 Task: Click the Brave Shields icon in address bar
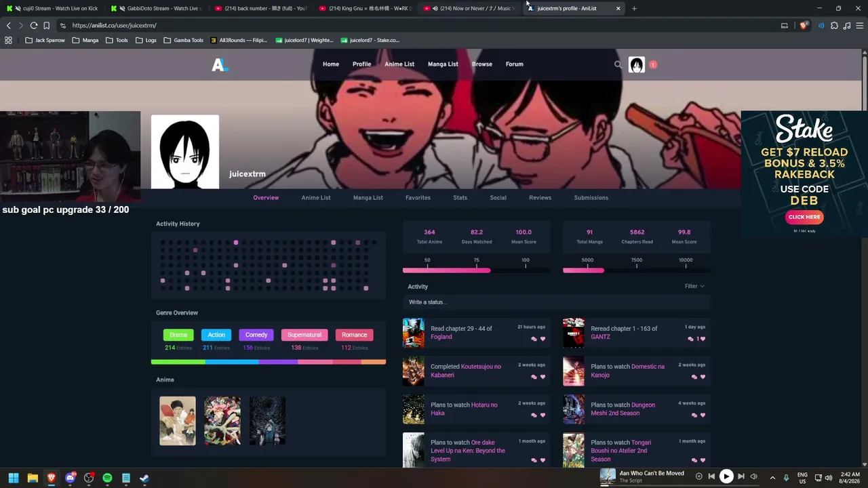click(804, 26)
